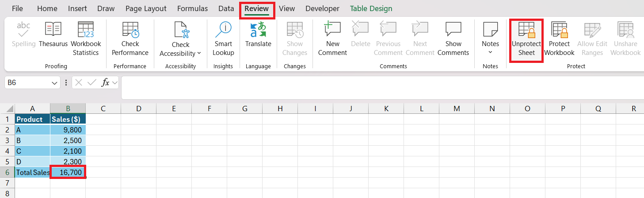The height and width of the screenshot is (198, 644).
Task: Click the Unshare Workbook icon
Action: pos(625,29)
